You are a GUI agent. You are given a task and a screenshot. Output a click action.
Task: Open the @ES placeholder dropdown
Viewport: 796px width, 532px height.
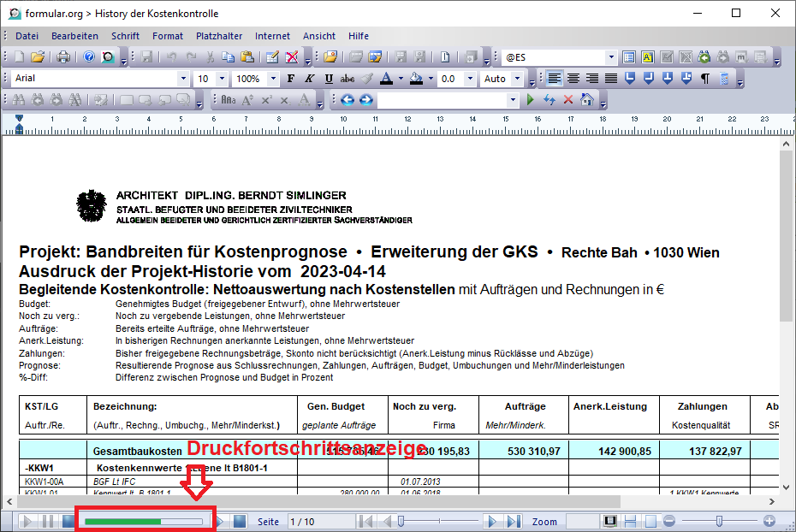click(610, 57)
